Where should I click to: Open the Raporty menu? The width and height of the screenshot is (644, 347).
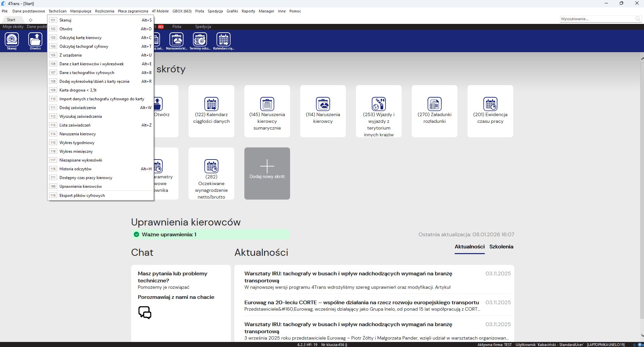248,11
